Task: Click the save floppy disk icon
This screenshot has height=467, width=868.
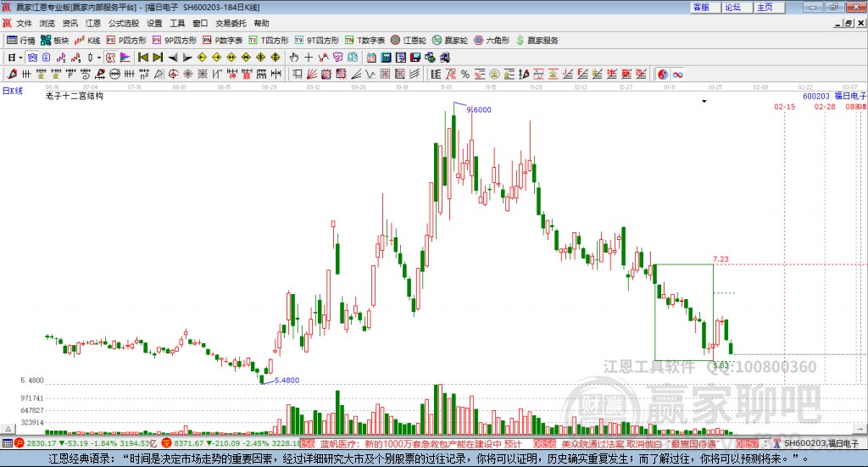Action: point(415,58)
